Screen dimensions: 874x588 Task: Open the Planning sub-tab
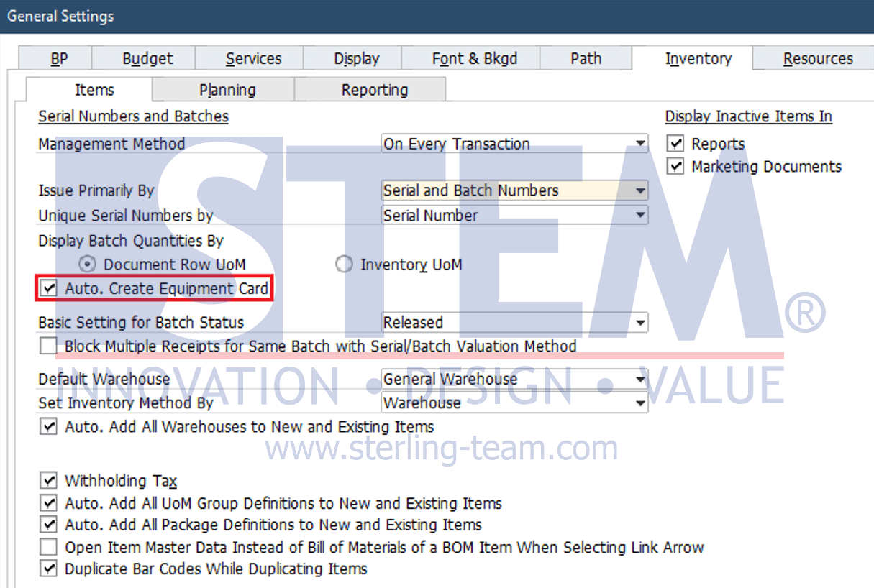coord(227,91)
